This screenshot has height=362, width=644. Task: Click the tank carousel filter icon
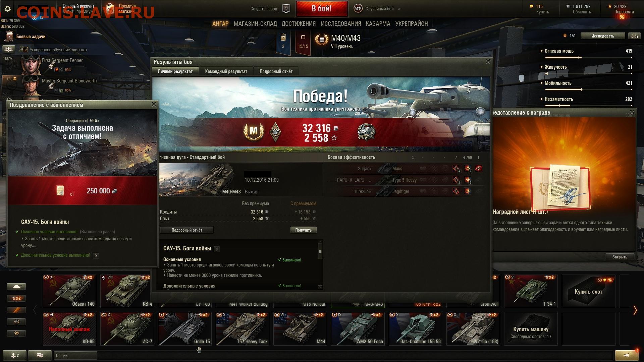coord(16,286)
